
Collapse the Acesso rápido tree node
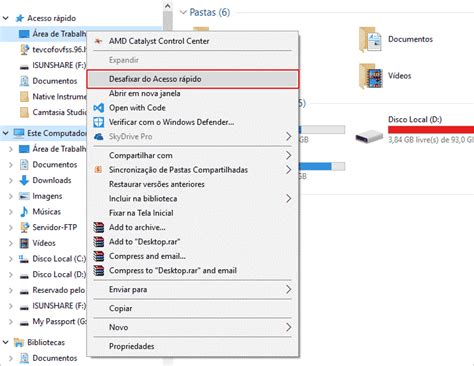[6, 18]
